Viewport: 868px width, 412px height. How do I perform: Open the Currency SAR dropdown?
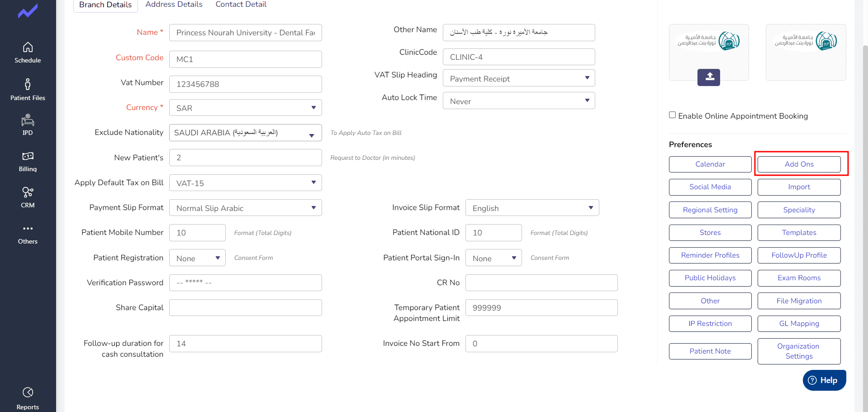click(245, 108)
